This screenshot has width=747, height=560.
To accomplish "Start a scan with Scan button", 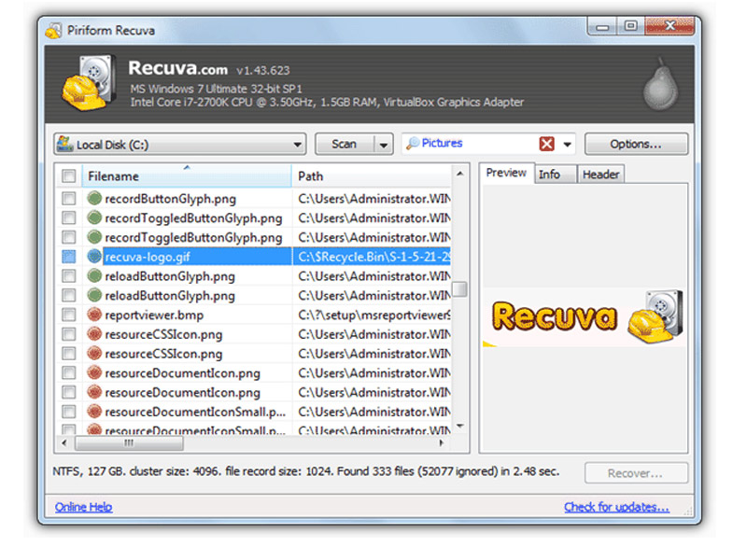I will (x=345, y=145).
